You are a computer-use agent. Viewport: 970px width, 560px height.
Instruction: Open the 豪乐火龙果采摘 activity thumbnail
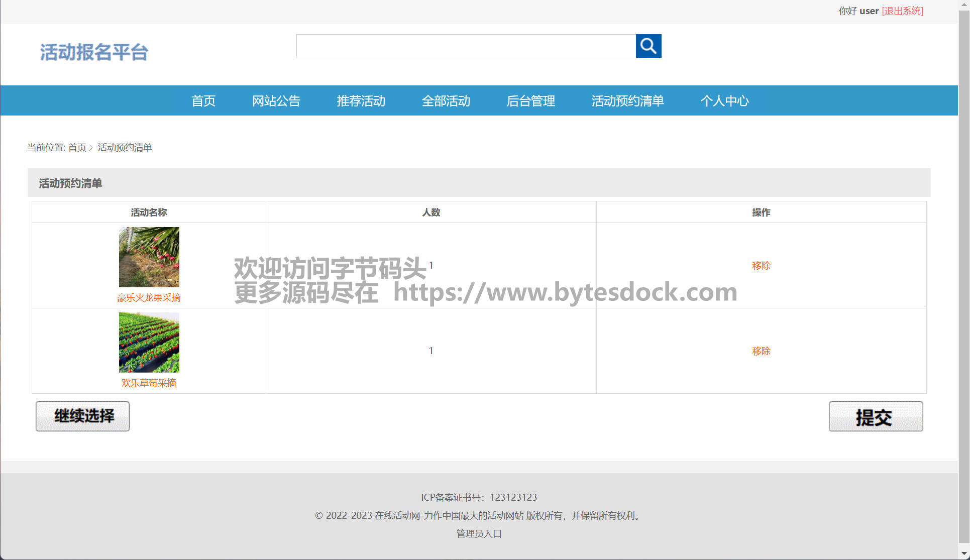149,257
